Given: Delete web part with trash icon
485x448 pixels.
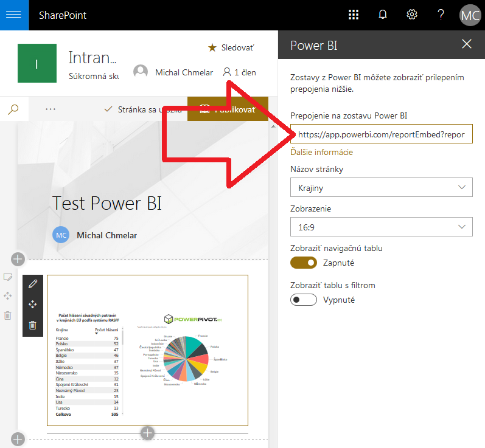Looking at the screenshot, I should (33, 325).
